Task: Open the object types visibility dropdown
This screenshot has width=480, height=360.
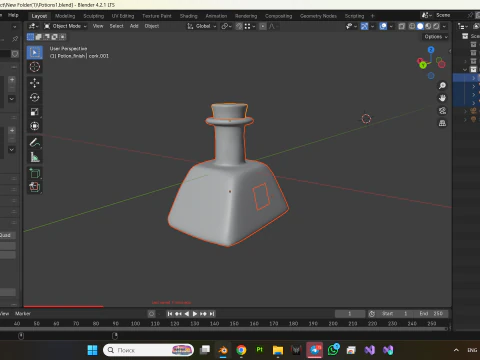Action: click(351, 26)
